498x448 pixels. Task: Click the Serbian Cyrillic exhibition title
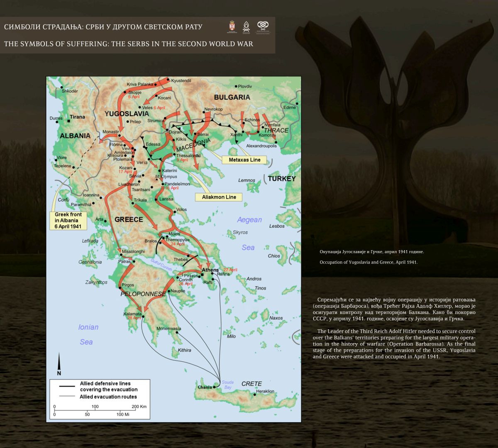coord(103,27)
